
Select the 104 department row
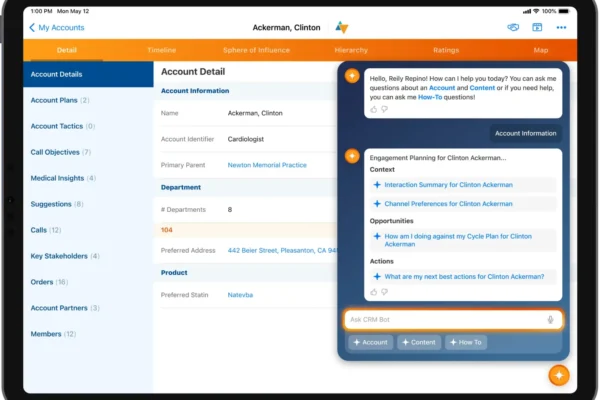click(x=245, y=230)
